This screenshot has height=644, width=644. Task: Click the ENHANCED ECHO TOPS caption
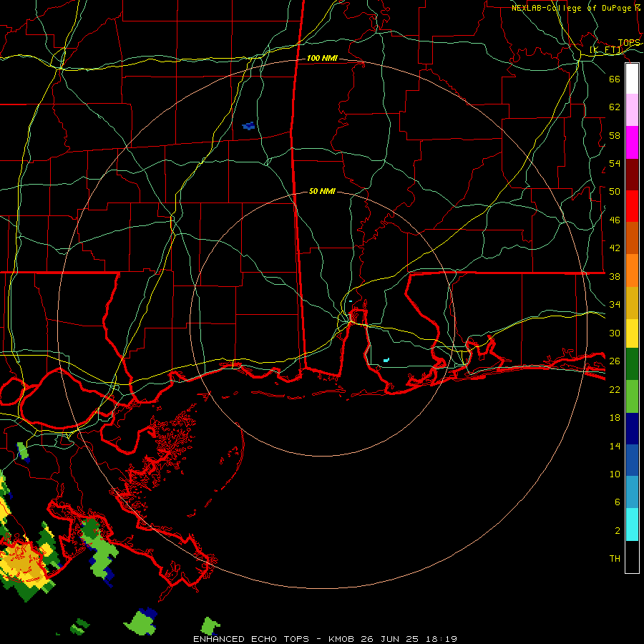[x=251, y=639]
